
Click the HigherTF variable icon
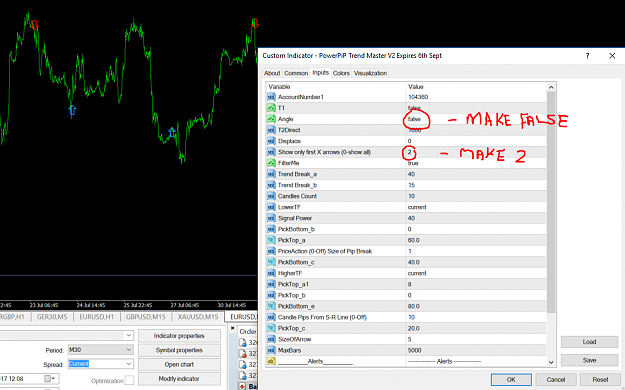[x=271, y=273]
